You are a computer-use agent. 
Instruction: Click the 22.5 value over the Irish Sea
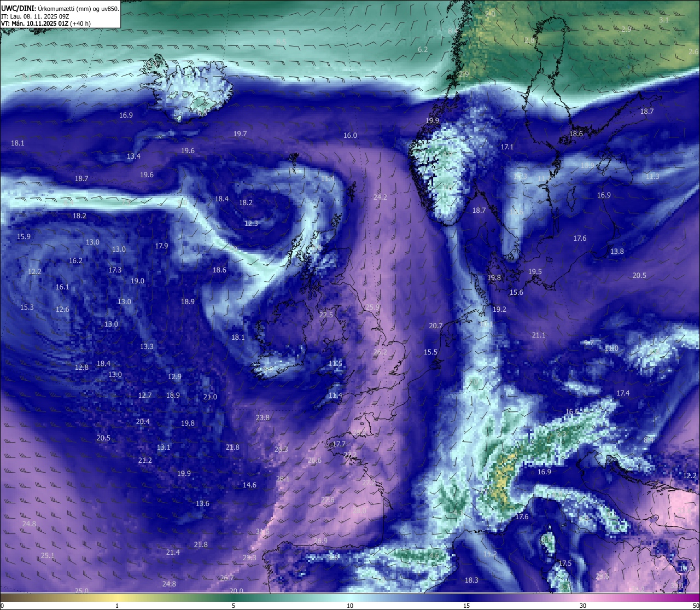coord(326,315)
